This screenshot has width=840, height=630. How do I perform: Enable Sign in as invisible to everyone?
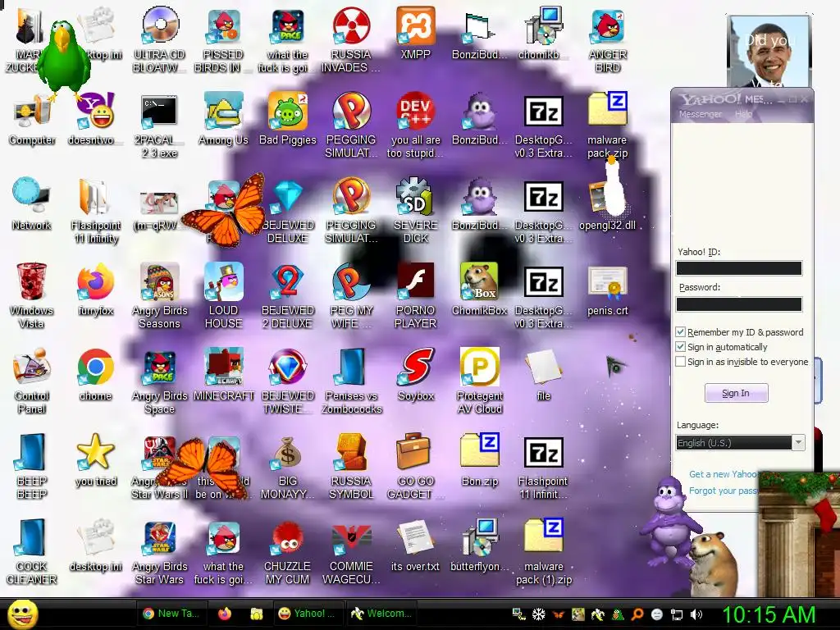[680, 362]
